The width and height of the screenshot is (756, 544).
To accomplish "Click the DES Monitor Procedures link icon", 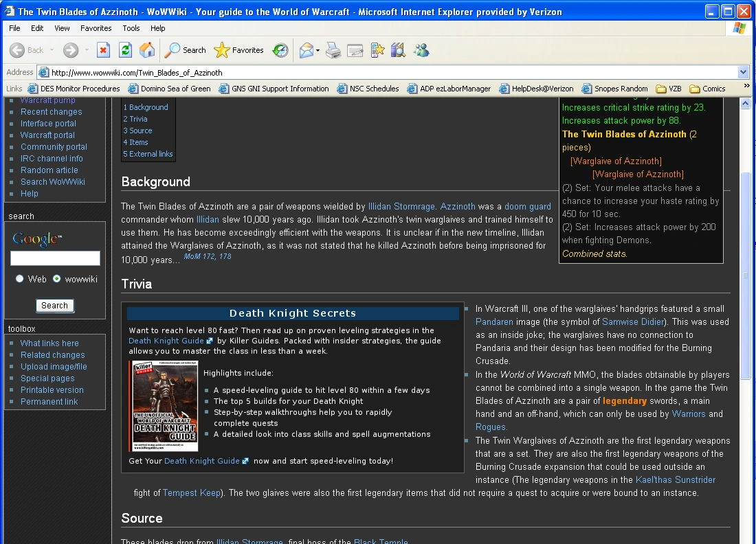I will click(33, 89).
